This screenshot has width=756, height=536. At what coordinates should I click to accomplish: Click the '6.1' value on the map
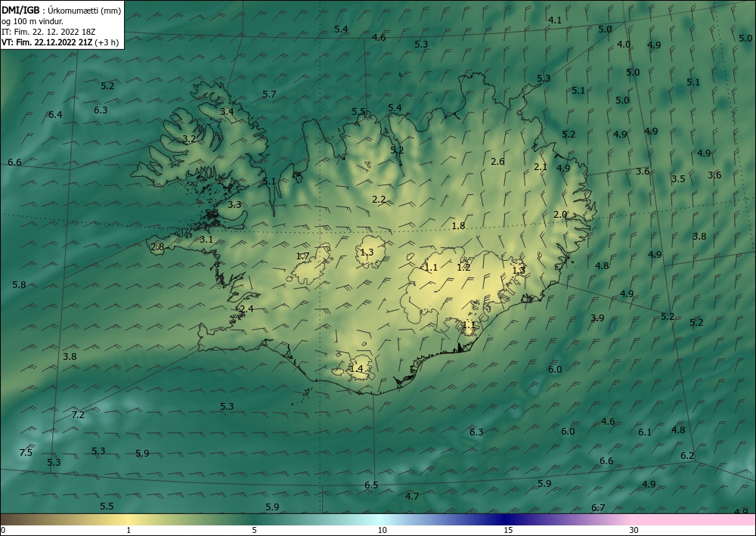(645, 432)
